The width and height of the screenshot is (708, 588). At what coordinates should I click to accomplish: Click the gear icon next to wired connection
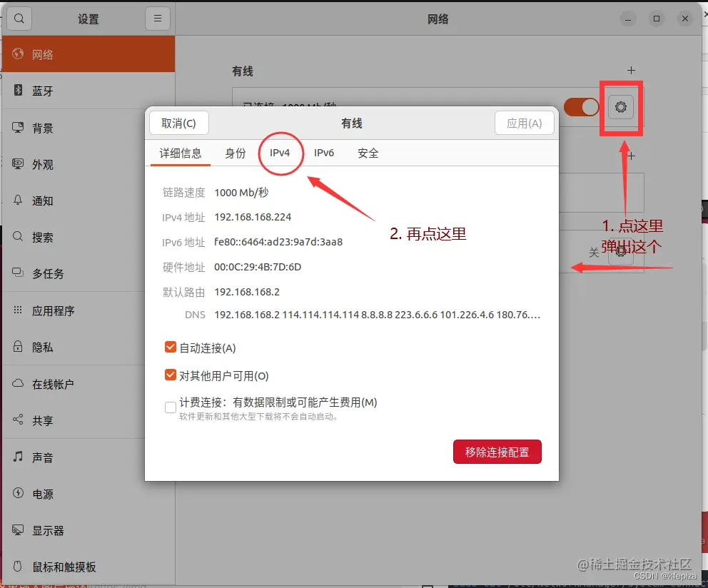620,107
